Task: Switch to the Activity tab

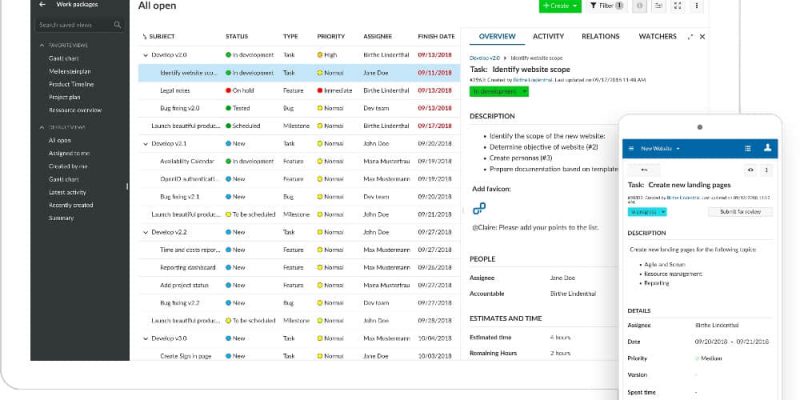Action: 548,37
